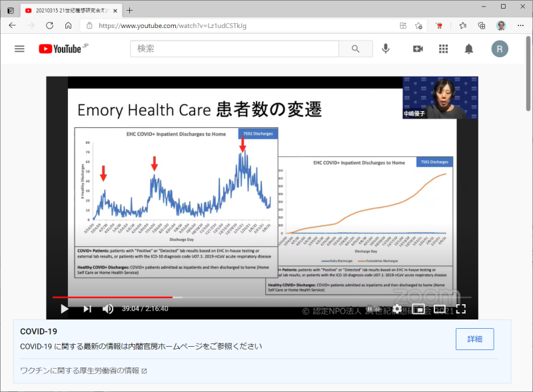Click the COVID-19 内閣官房ホームページ information text

pyautogui.click(x=141, y=347)
